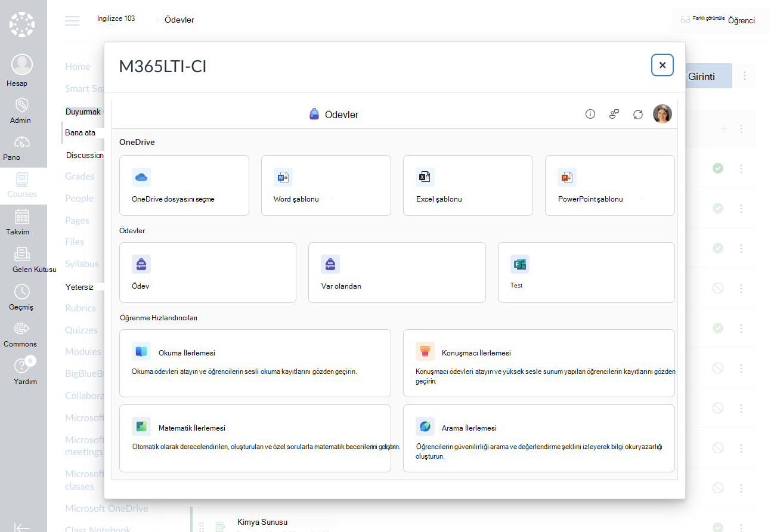Image resolution: width=774 pixels, height=532 pixels.
Task: Open the options menu beside Girinti
Action: (x=745, y=76)
